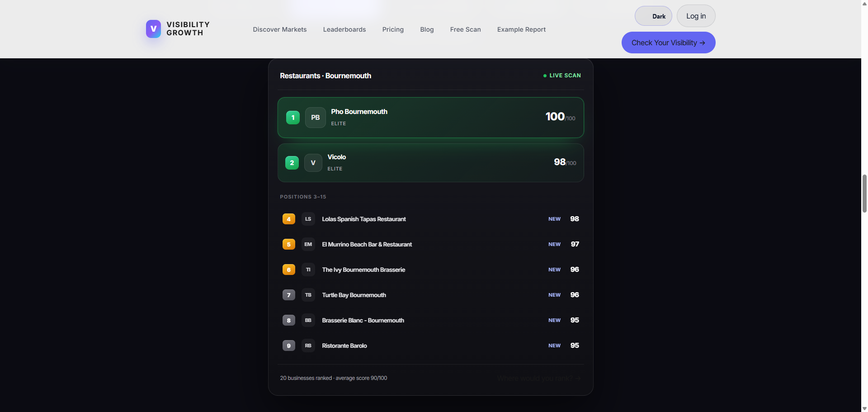
Task: Open the Leaderboards nav item
Action: (344, 29)
